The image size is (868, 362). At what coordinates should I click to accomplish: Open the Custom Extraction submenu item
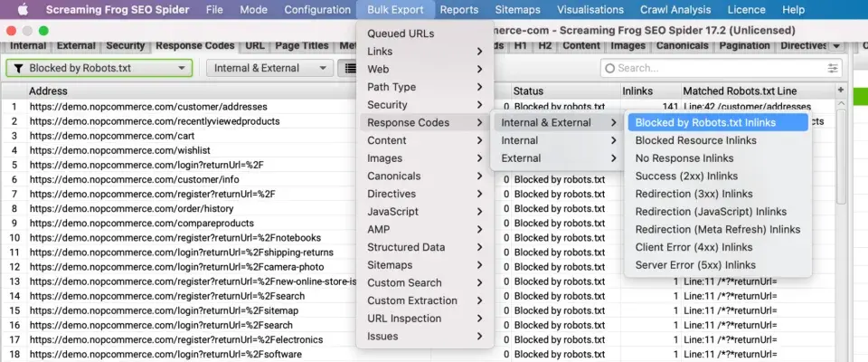(425, 300)
